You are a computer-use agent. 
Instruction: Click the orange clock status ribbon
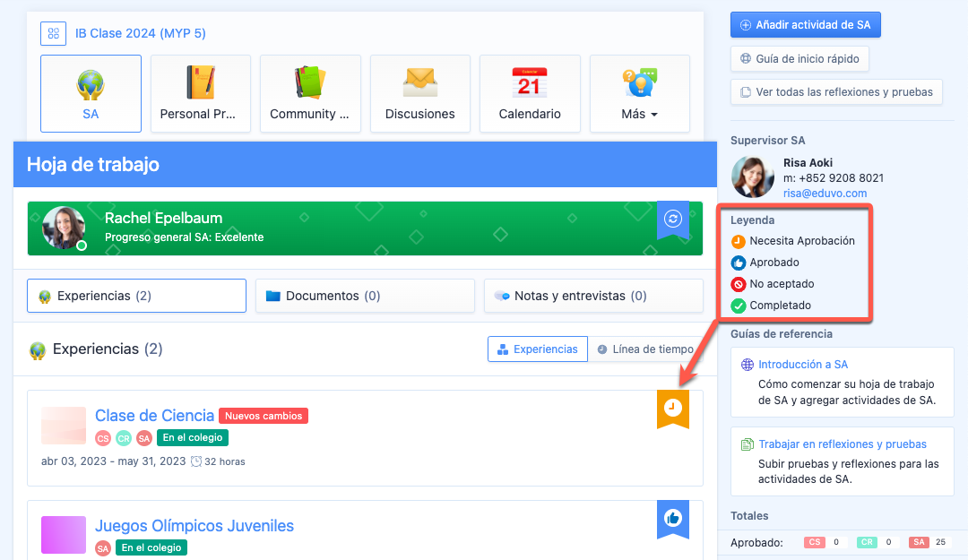pyautogui.click(x=673, y=409)
